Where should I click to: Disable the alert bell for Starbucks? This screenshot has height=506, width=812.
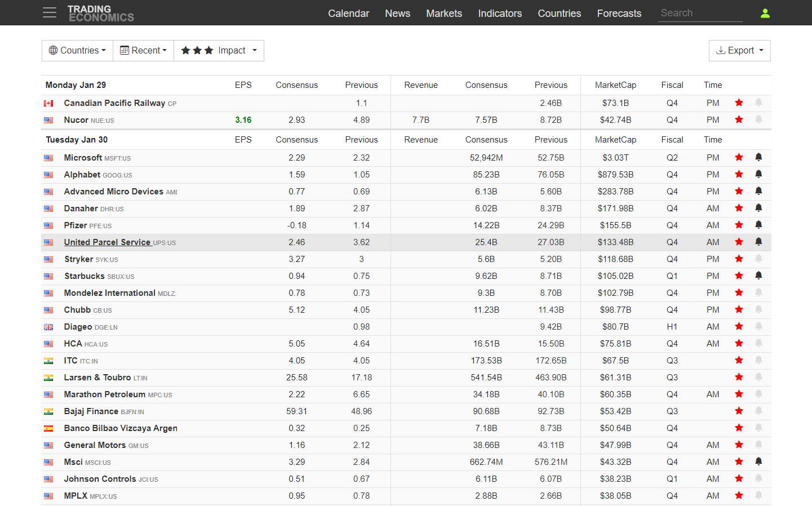point(758,276)
